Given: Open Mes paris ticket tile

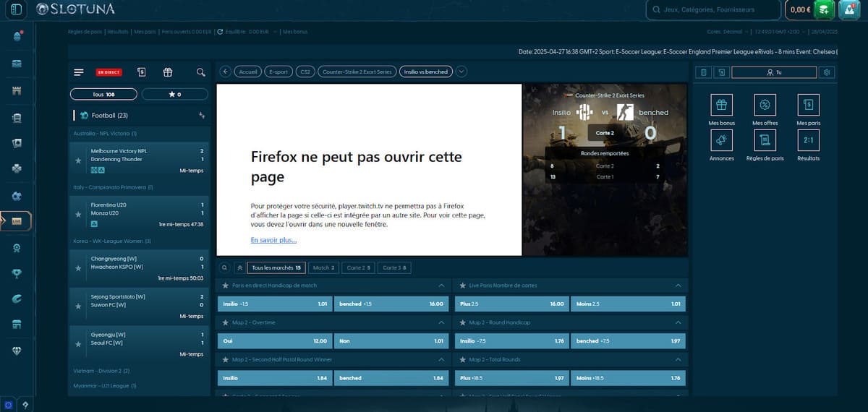Looking at the screenshot, I should point(808,106).
